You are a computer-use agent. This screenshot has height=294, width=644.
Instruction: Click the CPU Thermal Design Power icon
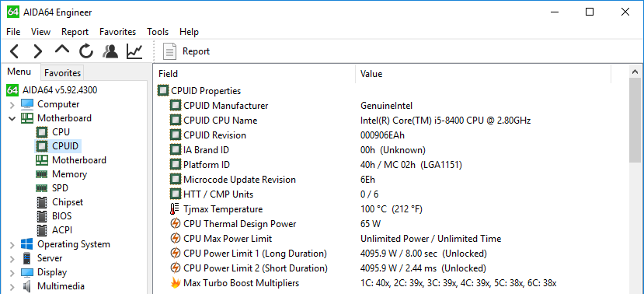pyautogui.click(x=176, y=224)
